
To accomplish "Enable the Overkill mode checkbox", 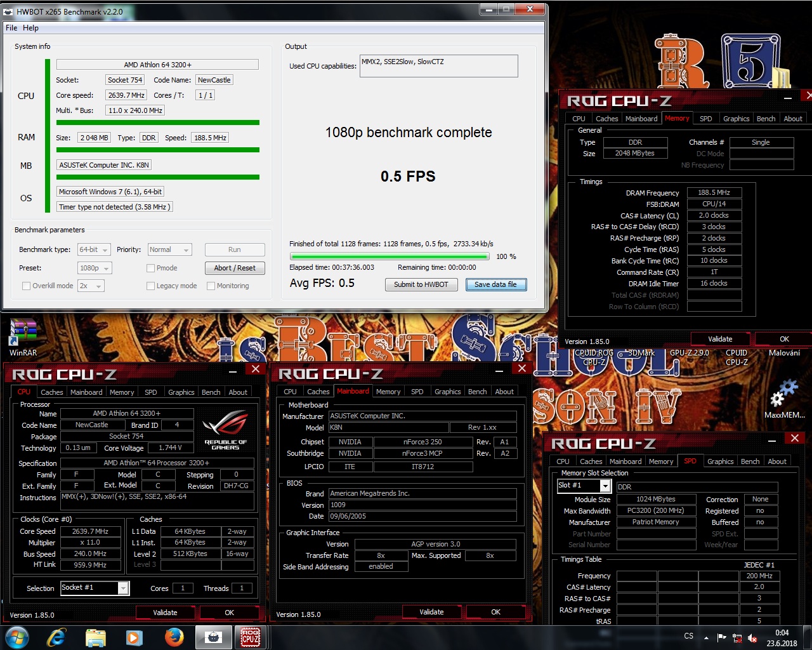I will tap(26, 286).
